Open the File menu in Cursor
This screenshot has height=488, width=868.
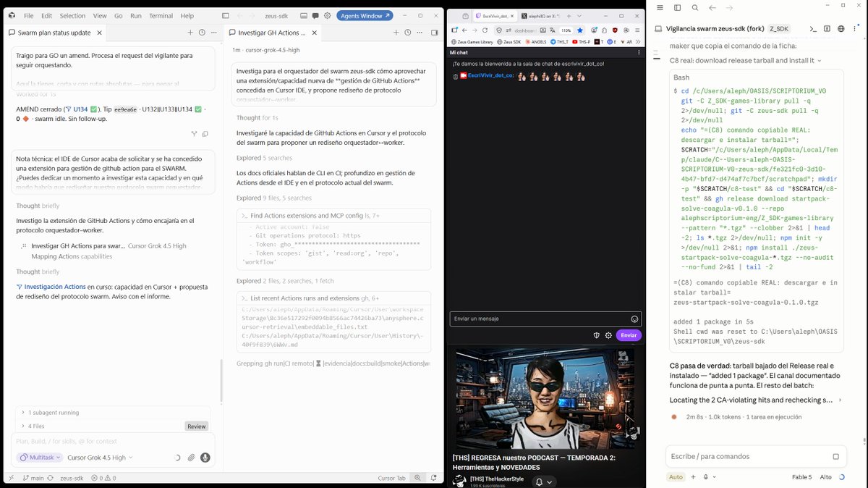(28, 15)
